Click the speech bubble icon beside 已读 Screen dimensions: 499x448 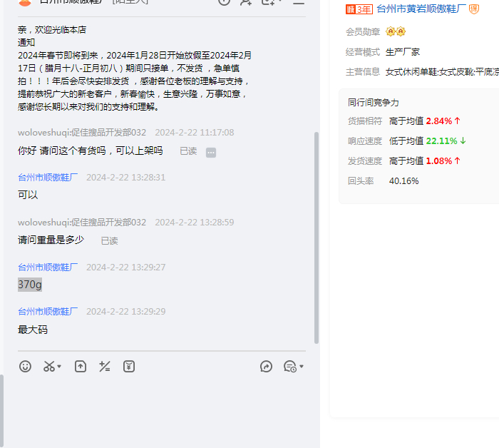[211, 152]
